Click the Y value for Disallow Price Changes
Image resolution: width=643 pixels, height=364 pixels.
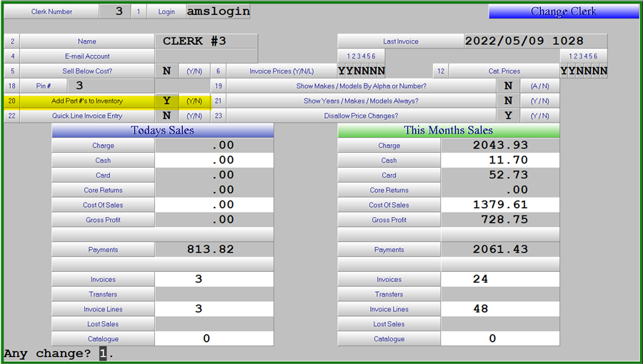click(x=508, y=116)
